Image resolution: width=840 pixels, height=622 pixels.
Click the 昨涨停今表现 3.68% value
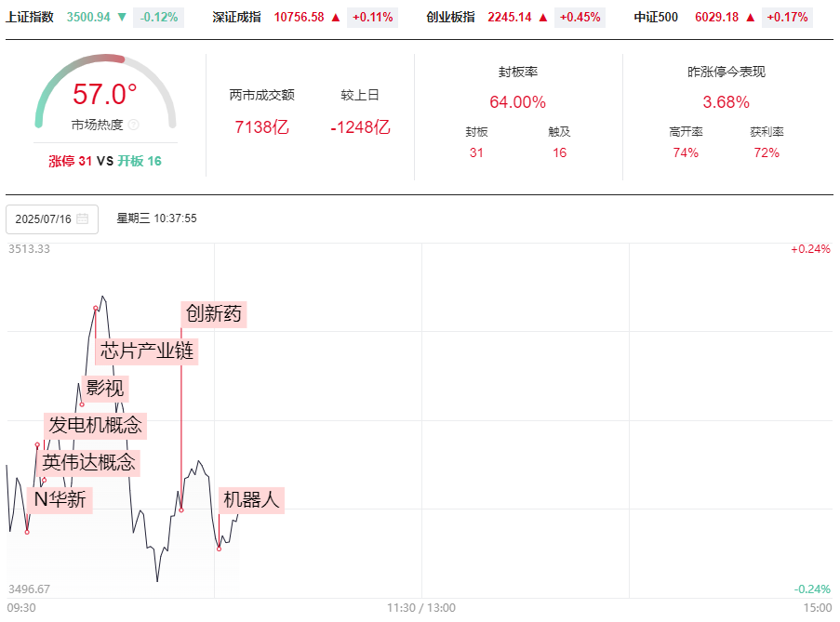pos(726,101)
